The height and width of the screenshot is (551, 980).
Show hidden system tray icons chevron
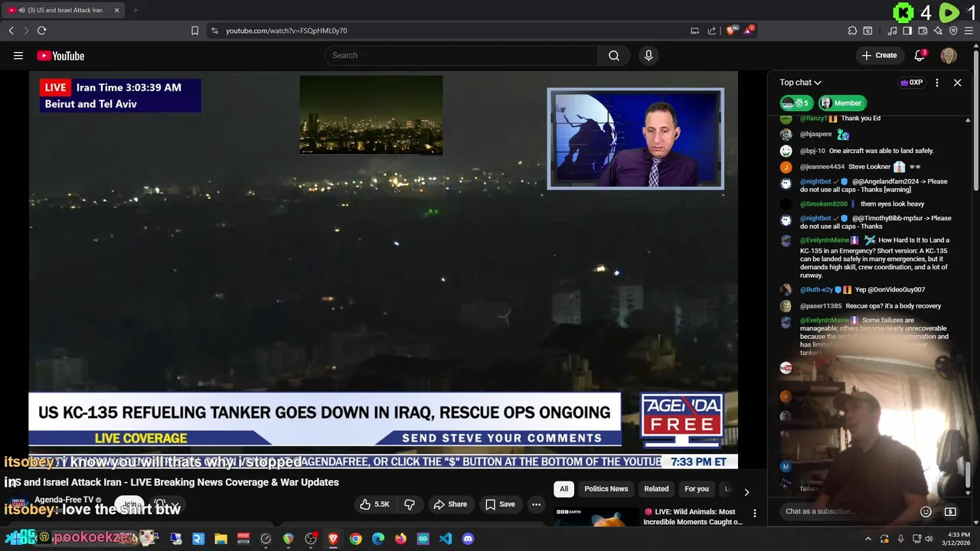tap(867, 539)
